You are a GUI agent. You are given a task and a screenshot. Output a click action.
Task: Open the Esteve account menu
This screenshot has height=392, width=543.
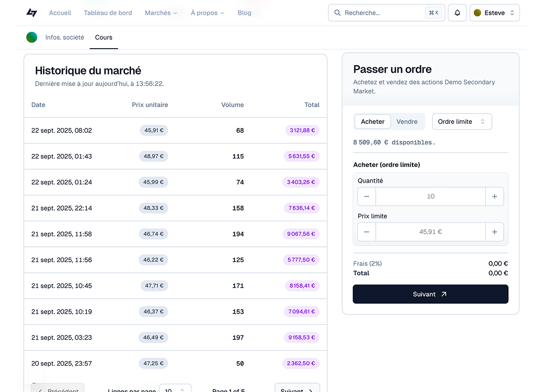pyautogui.click(x=494, y=13)
